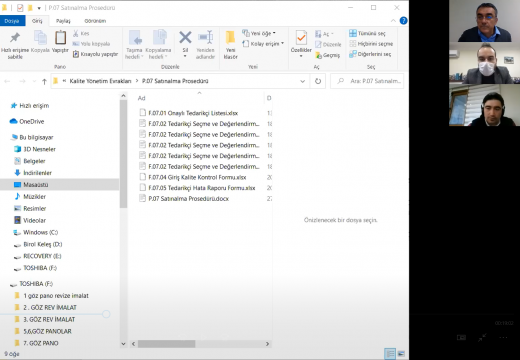Open video call more options icon

tap(503, 338)
